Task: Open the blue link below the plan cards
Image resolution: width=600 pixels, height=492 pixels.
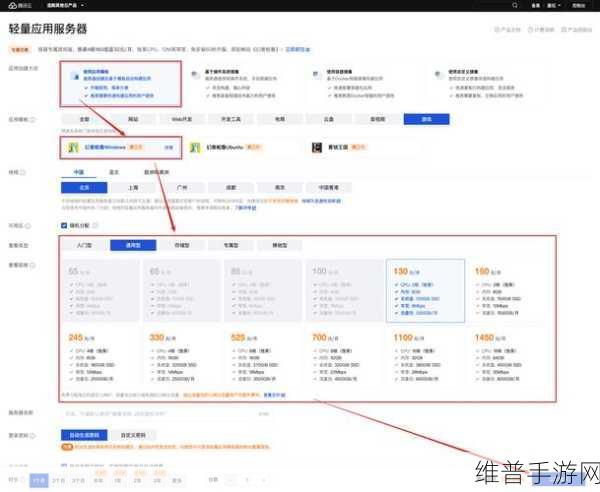Action: [274, 395]
